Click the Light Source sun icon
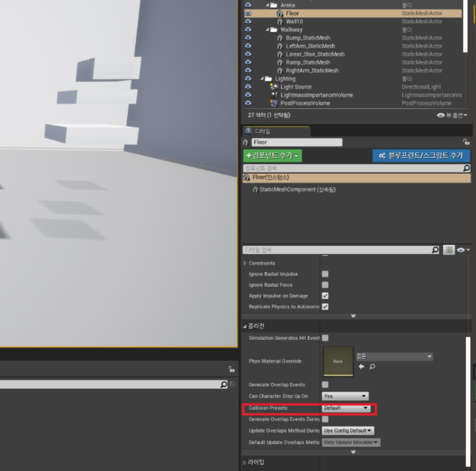Viewport: 476px width, 471px height. click(x=274, y=87)
